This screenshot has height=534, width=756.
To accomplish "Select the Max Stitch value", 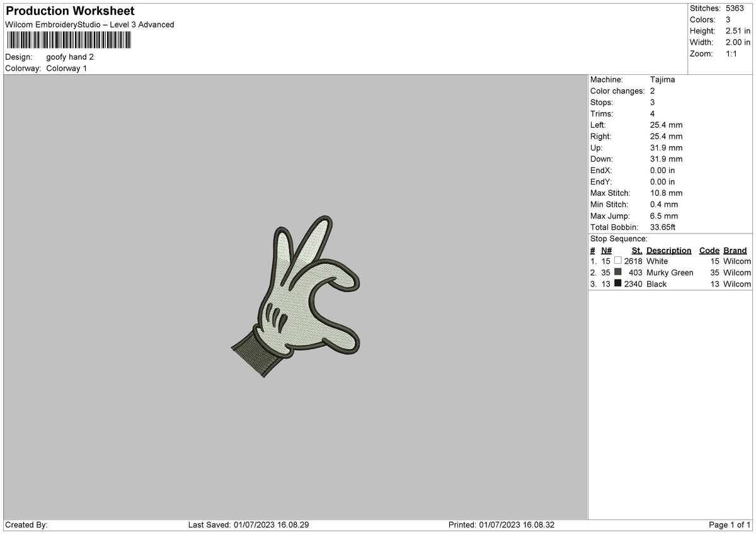I will (x=665, y=193).
